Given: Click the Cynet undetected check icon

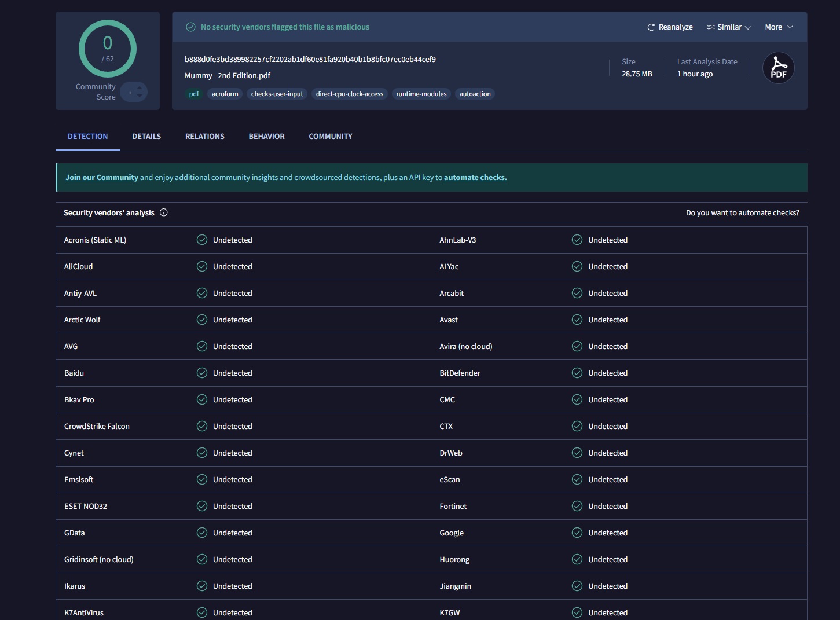Looking at the screenshot, I should 202,453.
